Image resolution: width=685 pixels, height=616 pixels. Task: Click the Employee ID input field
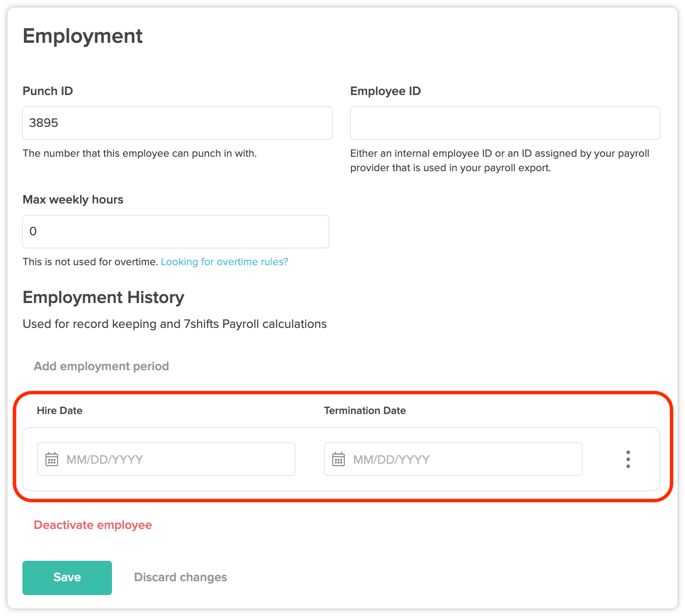point(505,123)
